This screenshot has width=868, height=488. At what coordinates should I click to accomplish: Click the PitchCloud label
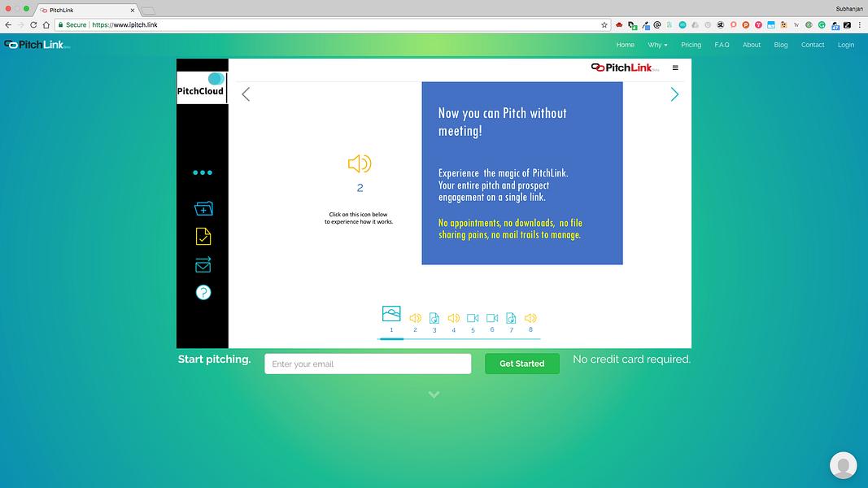click(200, 91)
